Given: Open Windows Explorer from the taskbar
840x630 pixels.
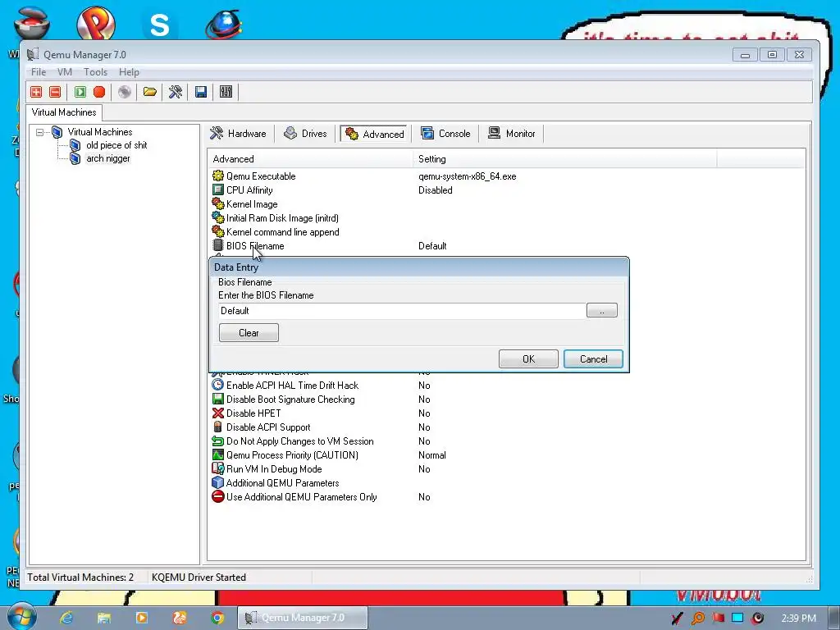Looking at the screenshot, I should pyautogui.click(x=104, y=618).
